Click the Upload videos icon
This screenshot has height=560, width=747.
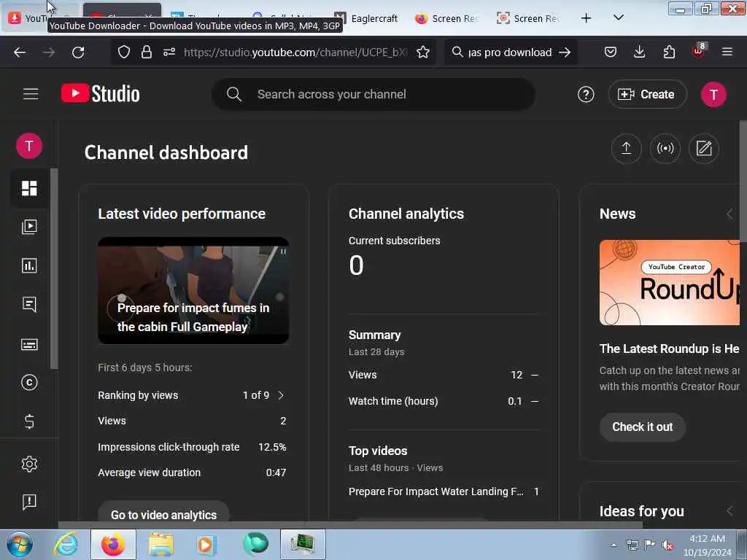[626, 149]
